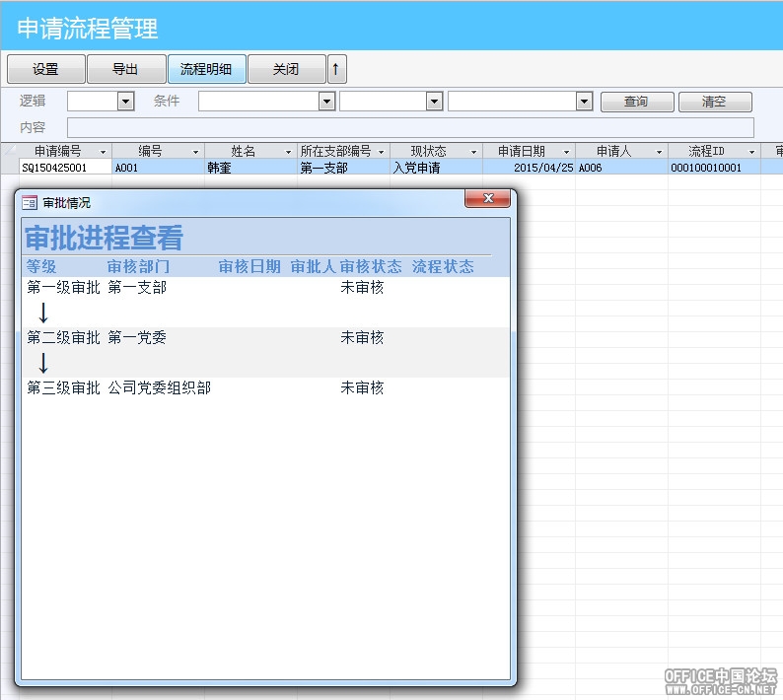
Task: Click the up arrow toolbar button
Action: tap(336, 69)
